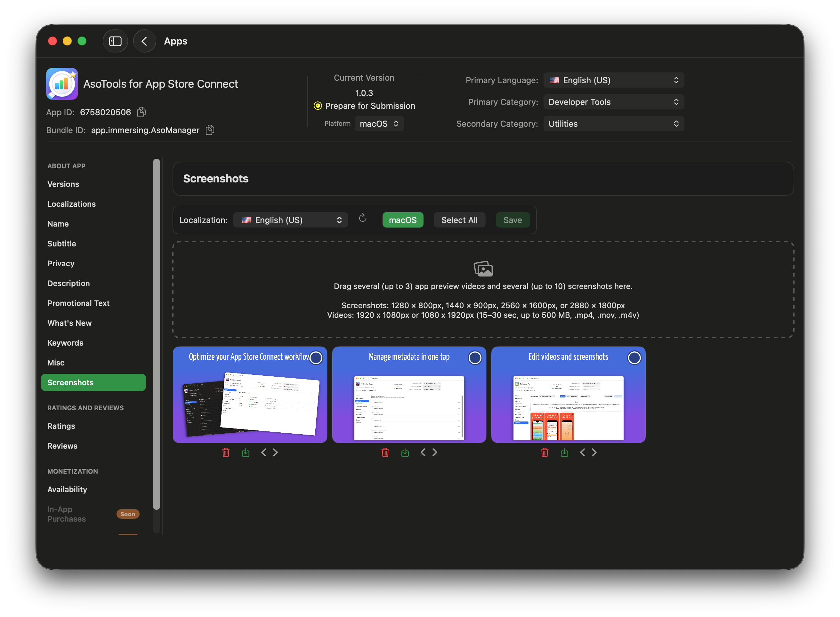Viewport: 840px width, 617px height.
Task: Delete the first screenshot using the trash icon
Action: point(226,452)
